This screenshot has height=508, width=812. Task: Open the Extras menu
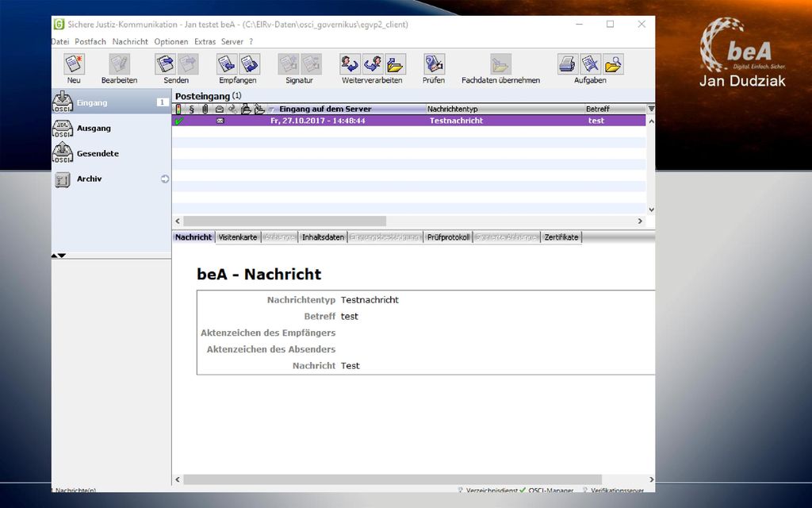[205, 41]
